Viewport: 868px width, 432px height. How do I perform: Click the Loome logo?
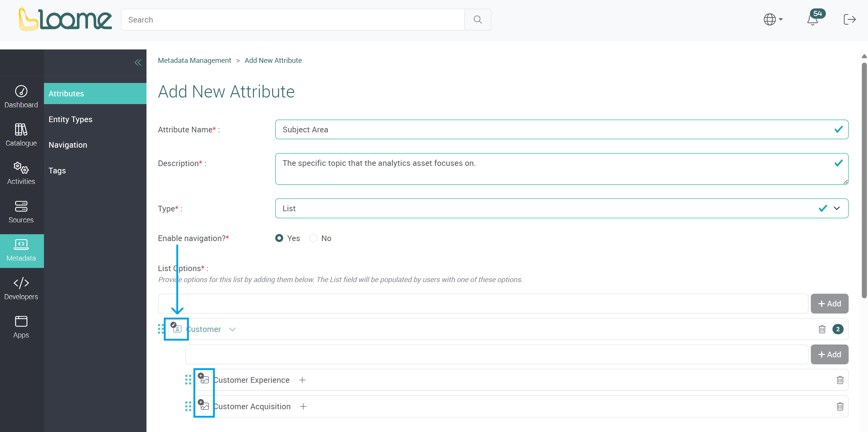click(x=65, y=20)
